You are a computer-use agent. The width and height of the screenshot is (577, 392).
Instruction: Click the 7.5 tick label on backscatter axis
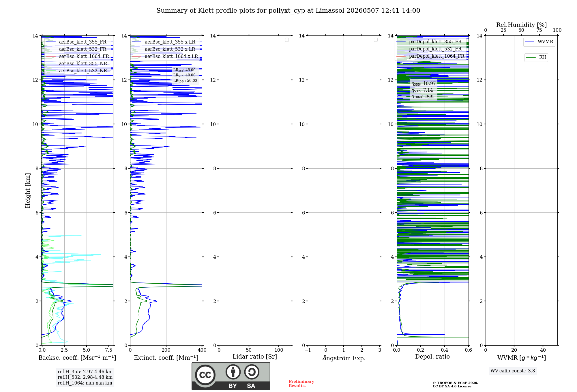[x=109, y=350]
